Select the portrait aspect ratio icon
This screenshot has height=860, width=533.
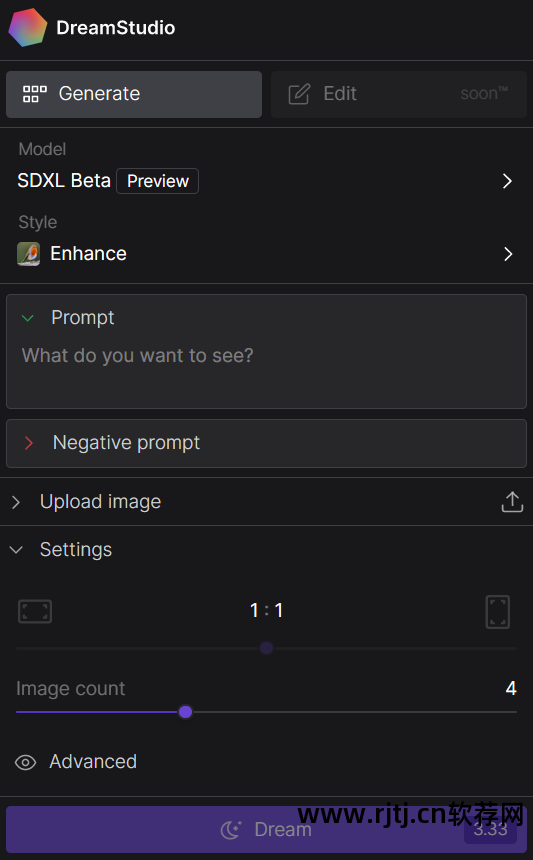[x=498, y=612]
